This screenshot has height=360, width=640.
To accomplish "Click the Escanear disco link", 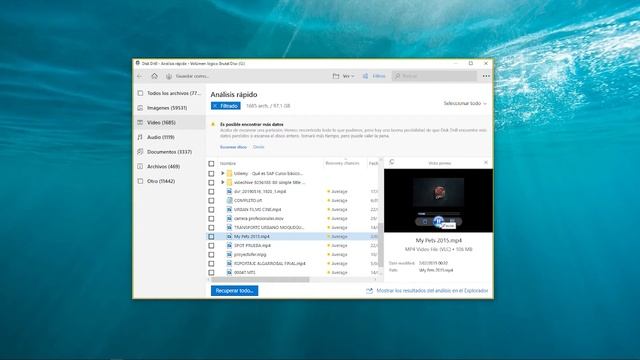I will [x=233, y=147].
